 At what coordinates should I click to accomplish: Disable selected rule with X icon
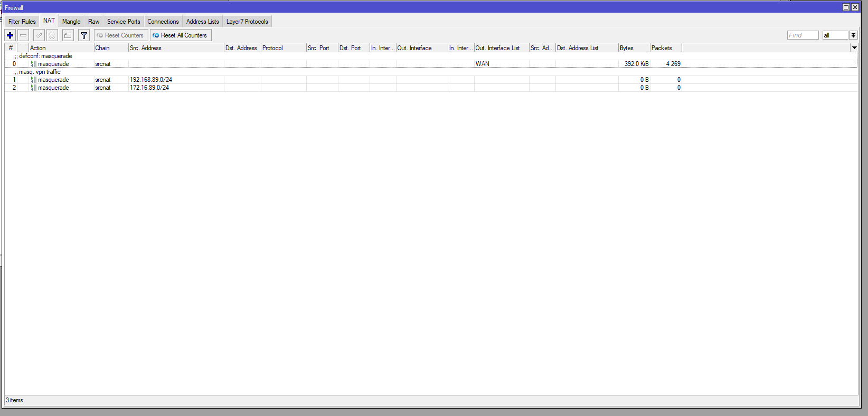[x=52, y=35]
